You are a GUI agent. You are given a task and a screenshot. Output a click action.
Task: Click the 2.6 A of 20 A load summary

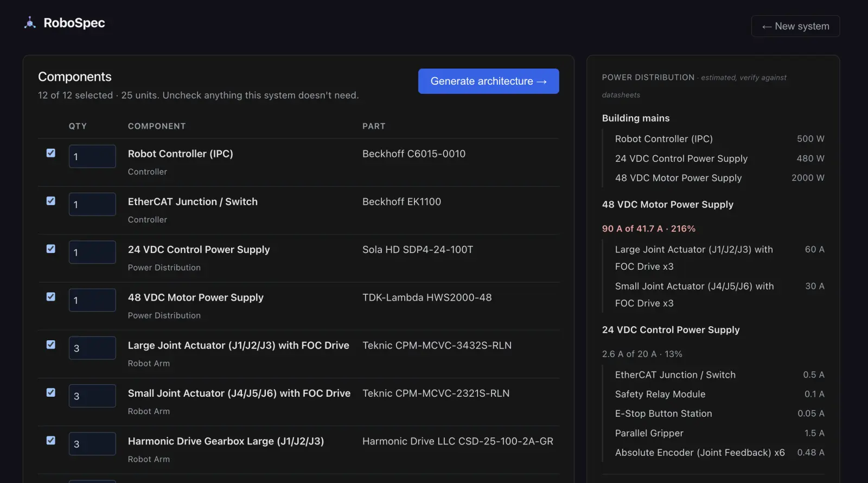tap(642, 354)
